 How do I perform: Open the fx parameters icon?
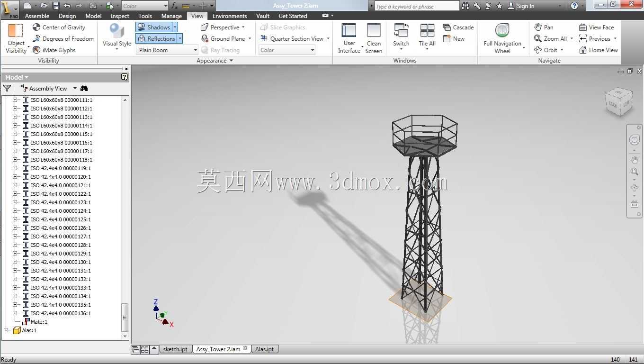[x=174, y=6]
